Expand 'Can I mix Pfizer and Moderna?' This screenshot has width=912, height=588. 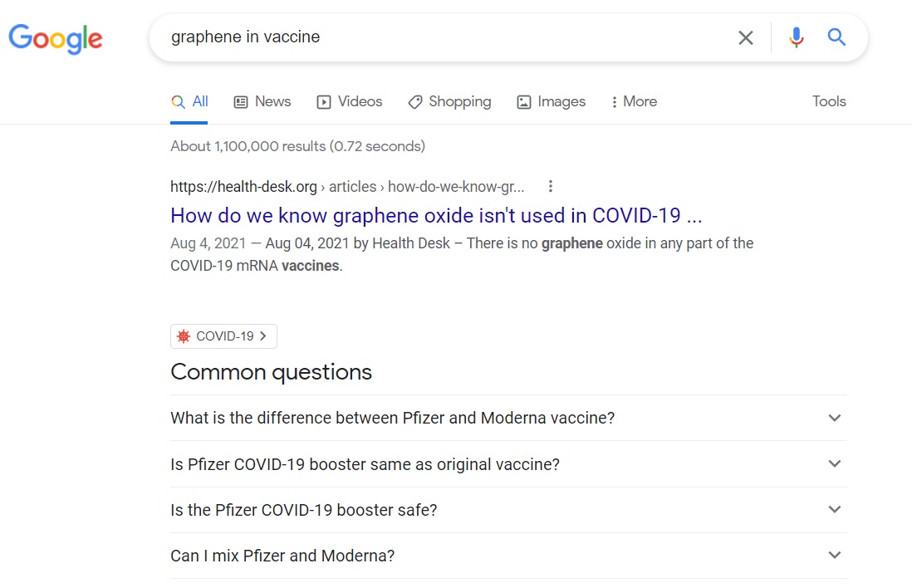[835, 556]
